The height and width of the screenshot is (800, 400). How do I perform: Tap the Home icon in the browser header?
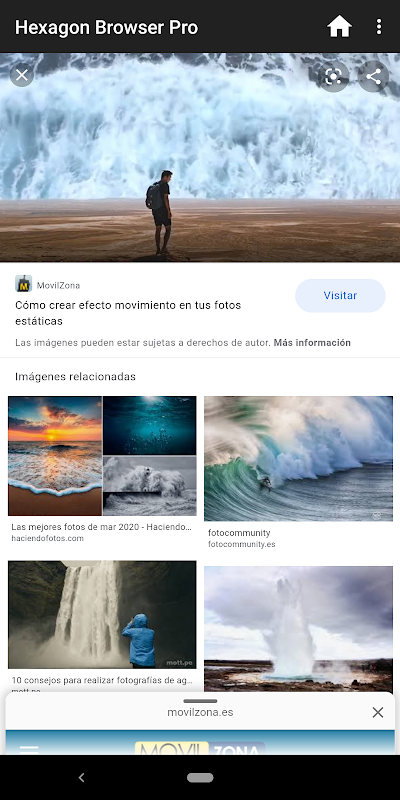pyautogui.click(x=339, y=27)
